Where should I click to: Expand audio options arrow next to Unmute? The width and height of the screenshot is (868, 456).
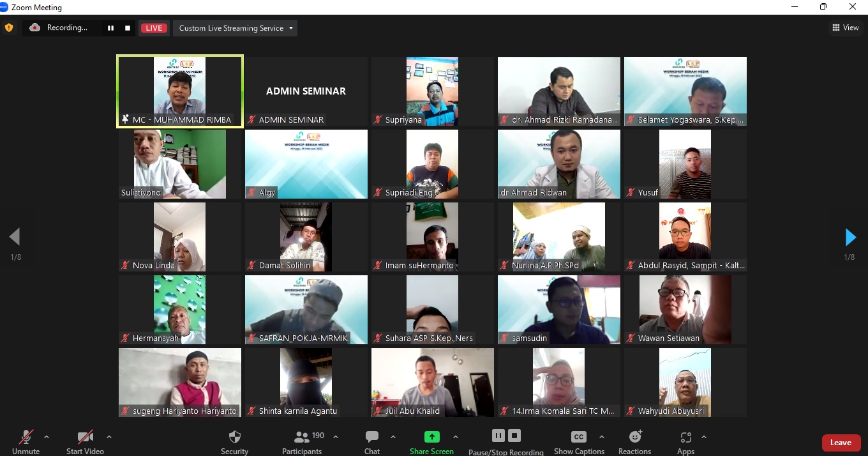[x=47, y=437]
